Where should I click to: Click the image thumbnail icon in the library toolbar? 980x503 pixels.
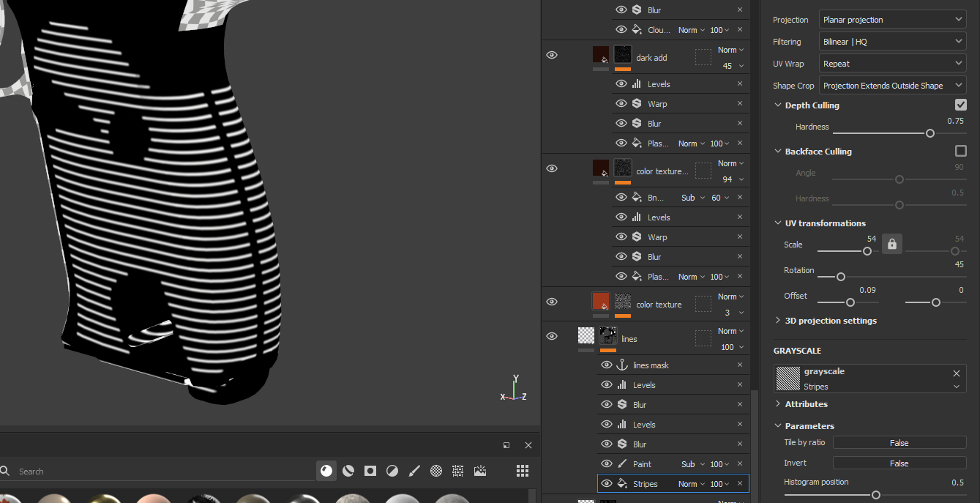point(479,471)
